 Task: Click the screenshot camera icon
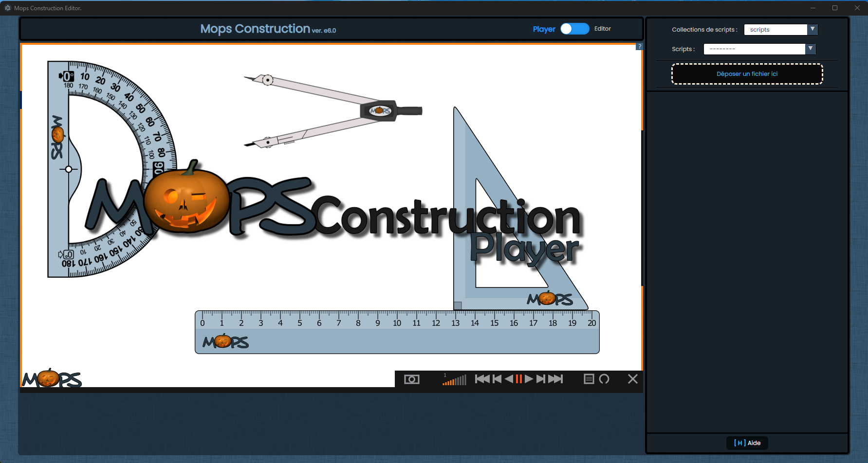(411, 379)
